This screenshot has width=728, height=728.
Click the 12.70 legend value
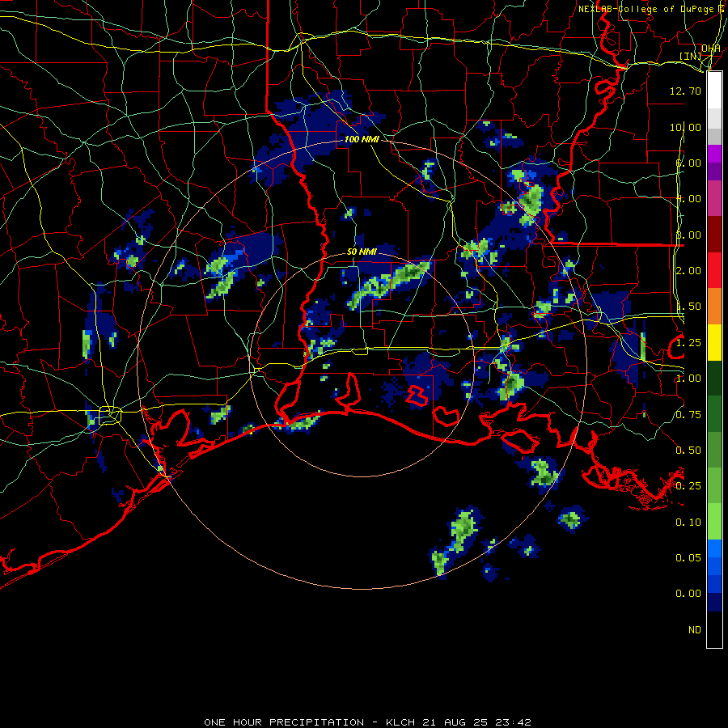[685, 91]
